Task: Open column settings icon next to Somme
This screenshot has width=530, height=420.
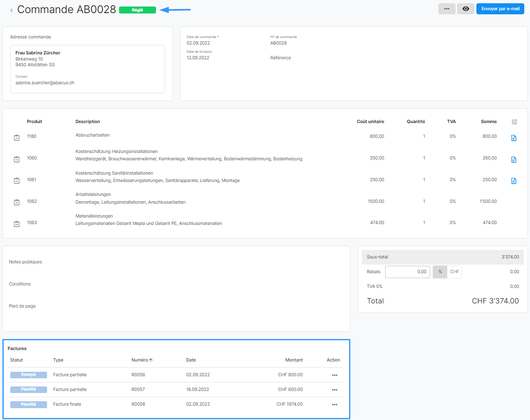Action: pos(514,122)
